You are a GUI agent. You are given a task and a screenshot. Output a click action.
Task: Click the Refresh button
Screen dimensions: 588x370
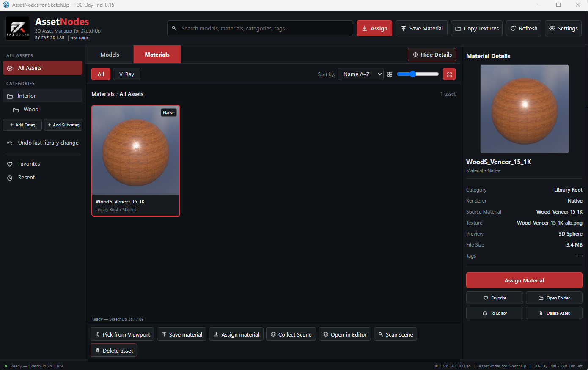[524, 28]
